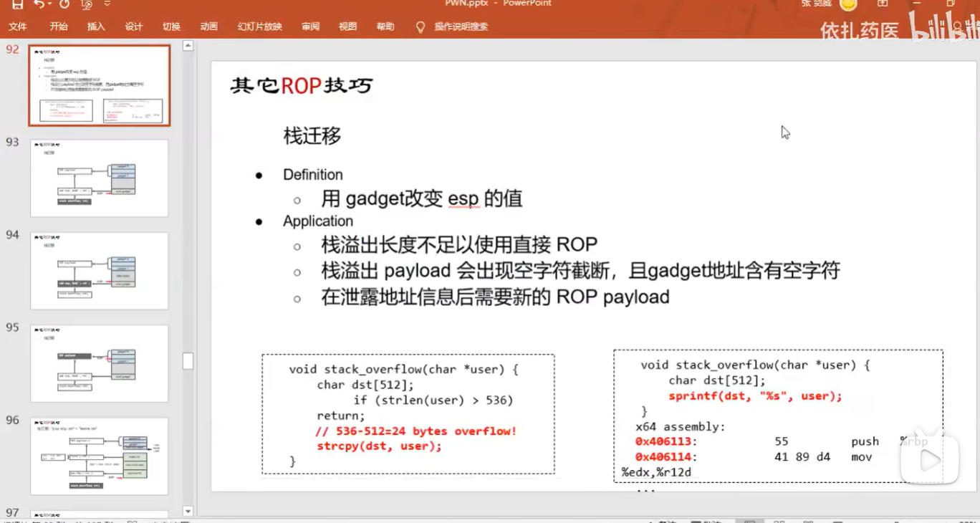
Task: Switch to the 设计 ribbon tab
Action: [x=134, y=27]
